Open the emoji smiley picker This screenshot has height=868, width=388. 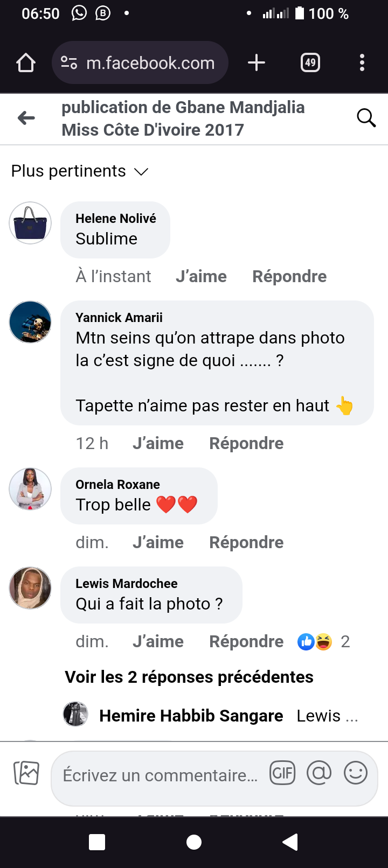click(356, 774)
